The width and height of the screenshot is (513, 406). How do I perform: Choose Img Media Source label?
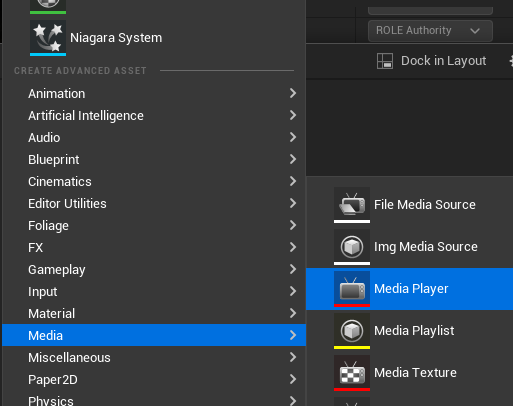point(426,247)
